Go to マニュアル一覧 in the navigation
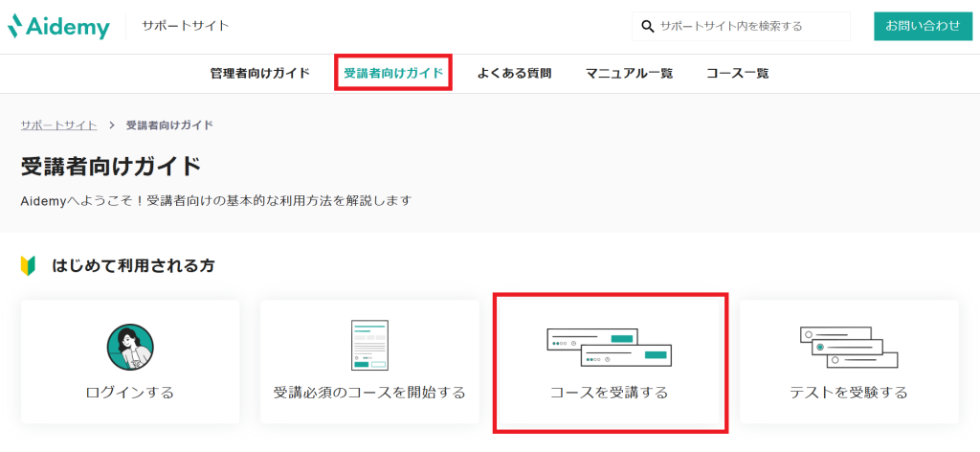The width and height of the screenshot is (980, 452). pos(629,74)
